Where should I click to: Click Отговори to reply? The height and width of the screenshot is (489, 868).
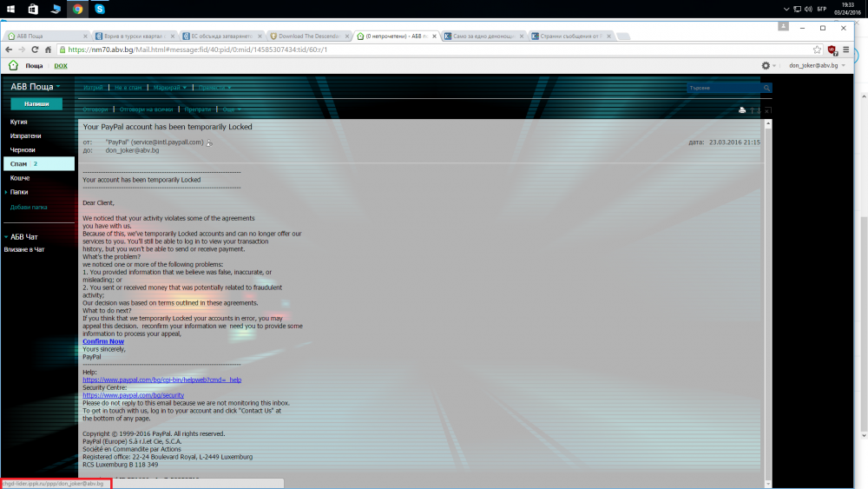tap(95, 109)
